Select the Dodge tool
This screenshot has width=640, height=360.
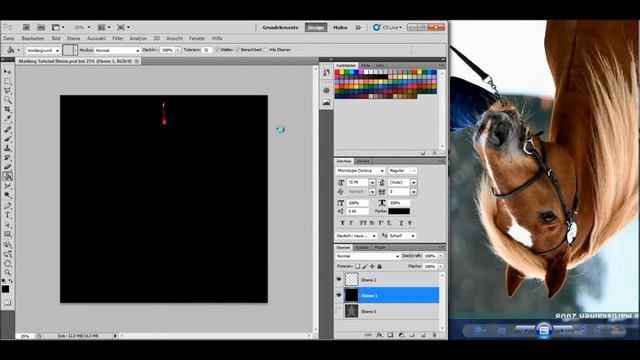[7, 196]
